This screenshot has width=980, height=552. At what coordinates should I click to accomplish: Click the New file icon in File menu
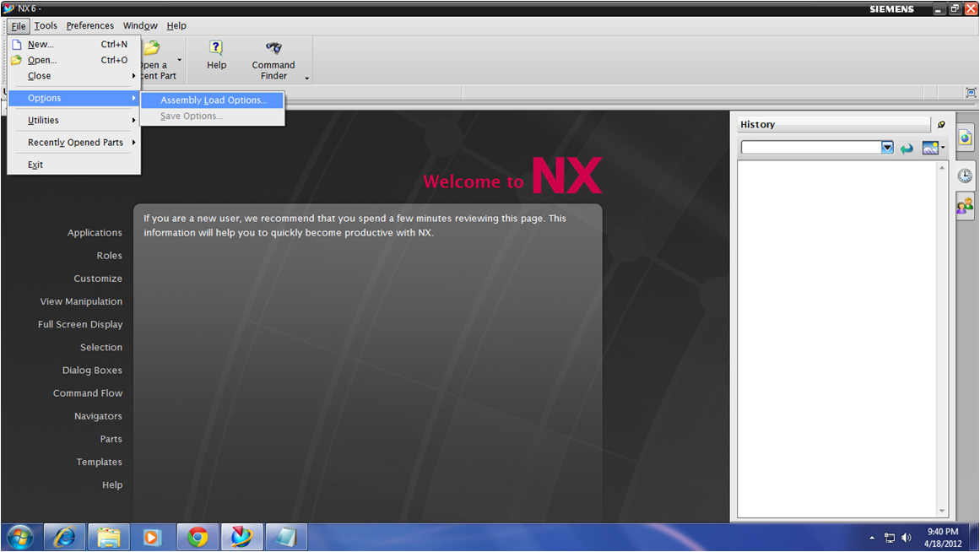click(17, 45)
